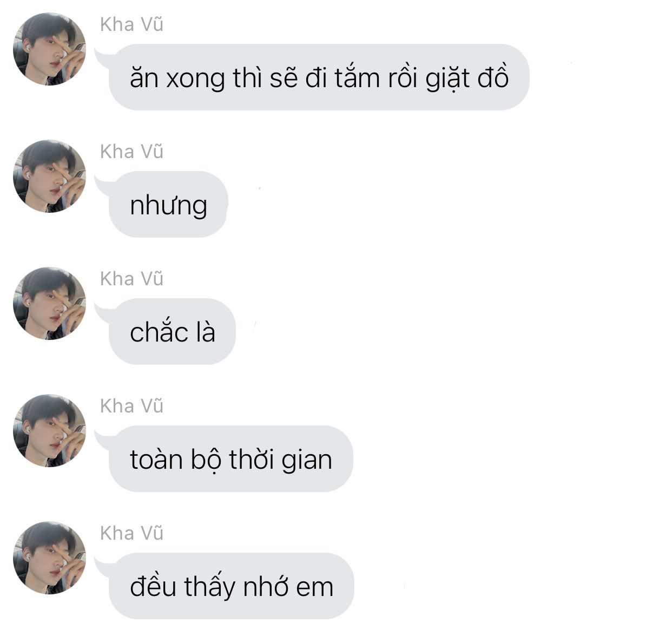The height and width of the screenshot is (642, 672).
Task: Click Kha Vũ name above 'nhưng' message
Action: [131, 152]
